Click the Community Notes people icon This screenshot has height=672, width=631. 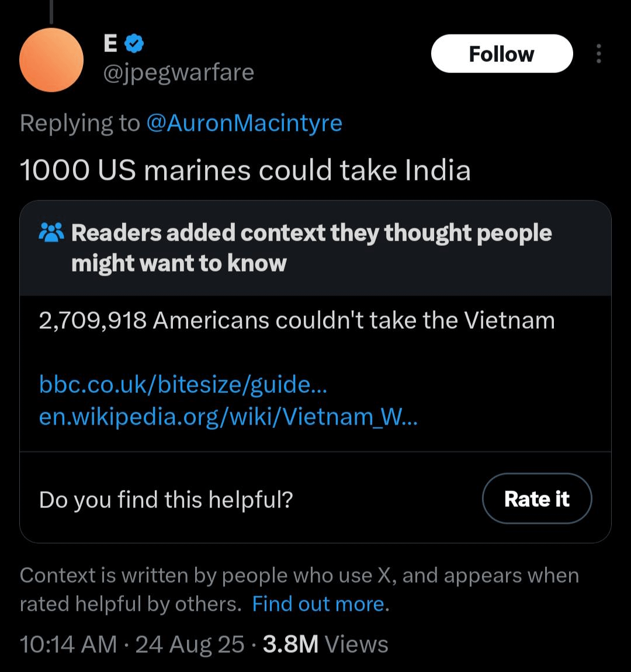pos(51,233)
